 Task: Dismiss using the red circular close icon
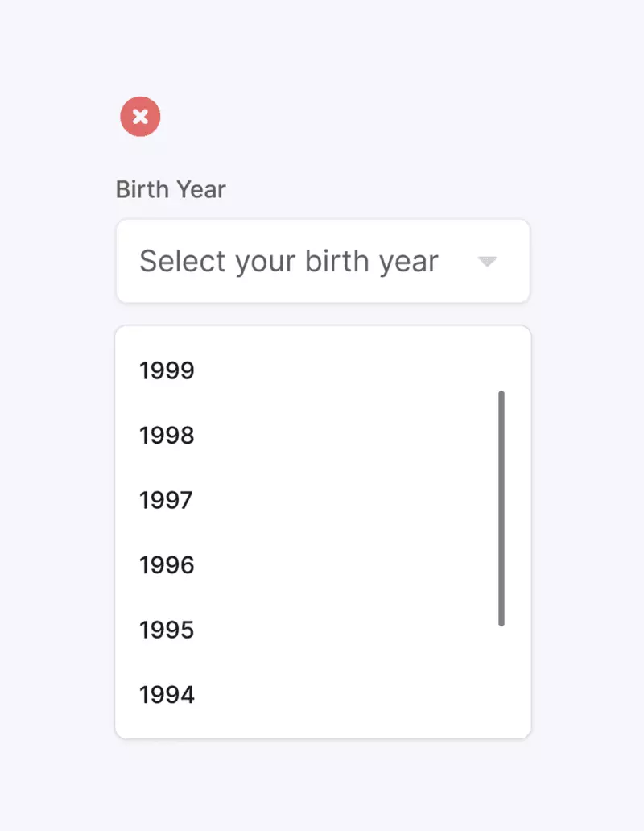(x=140, y=117)
